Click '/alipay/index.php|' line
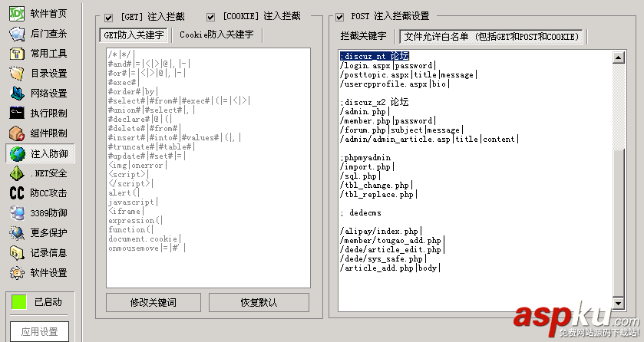 [380, 232]
